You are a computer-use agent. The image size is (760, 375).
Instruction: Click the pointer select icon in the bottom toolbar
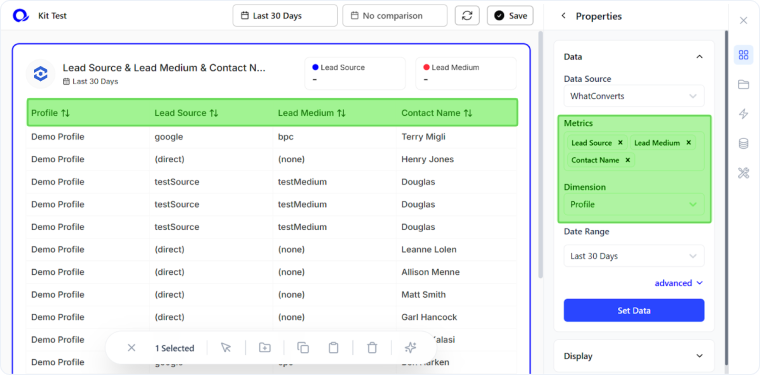click(226, 348)
